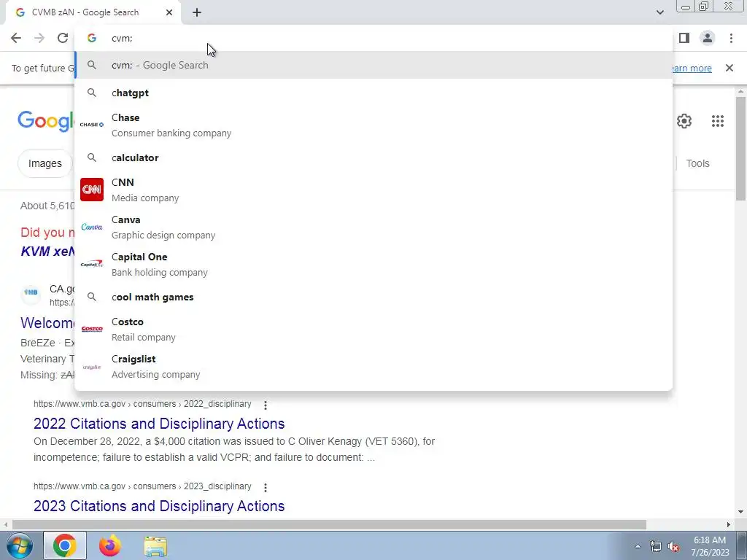Open a new browser tab
Viewport: 747px width, 560px height.
tap(197, 12)
